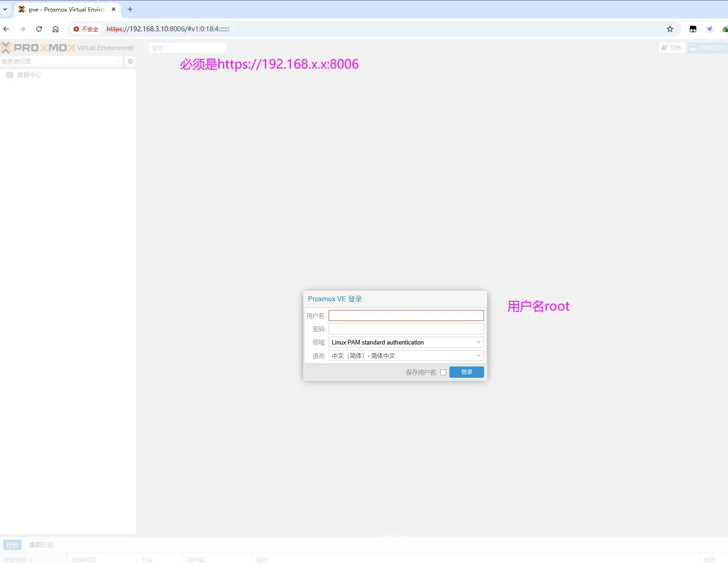Close the pve Proxmox browser tab
Screen dimensions: 728x563
114,9
